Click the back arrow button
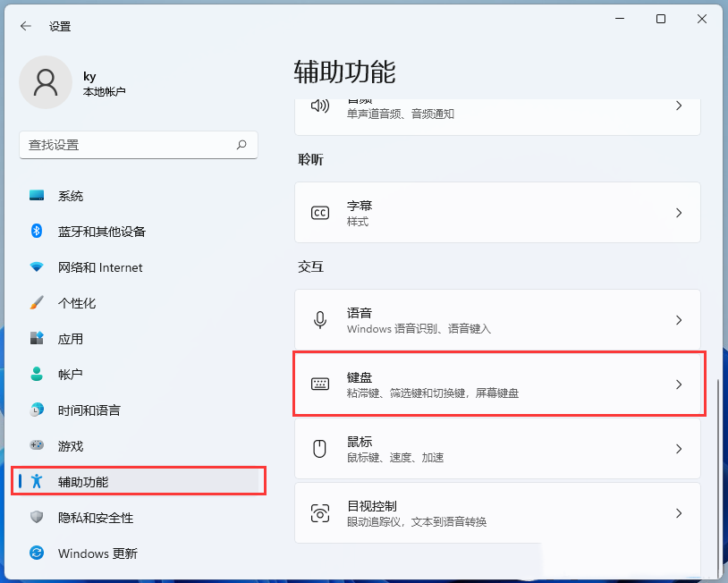Viewport: 728px width, 583px height. (x=24, y=25)
